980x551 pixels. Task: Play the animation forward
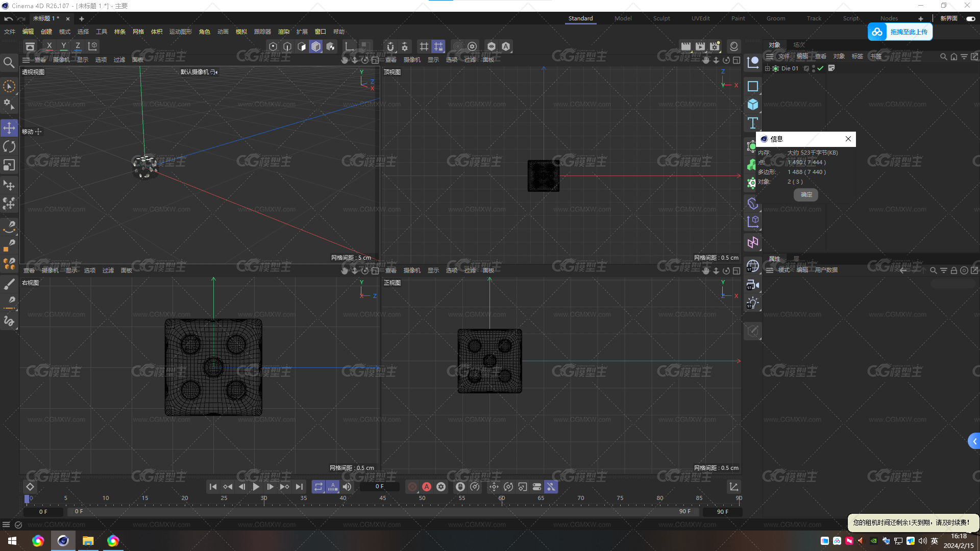[x=256, y=487]
